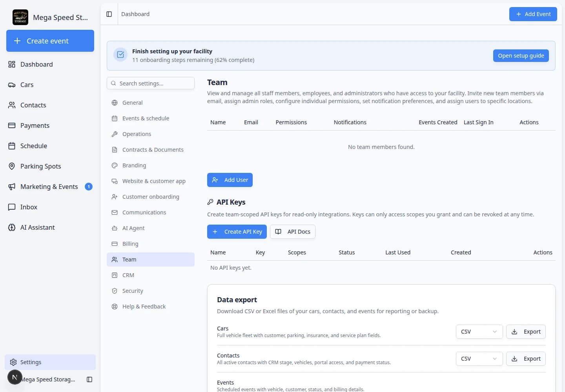
Task: Click the AI Agent robot icon
Action: [115, 228]
